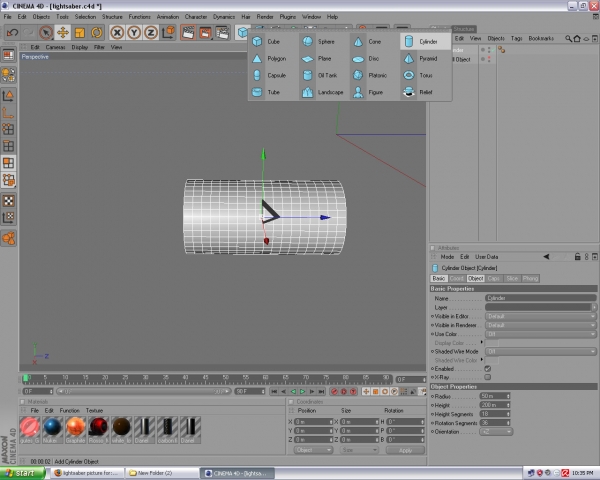This screenshot has height=480, width=600.
Task: Toggle the X-Ray checkbox
Action: pos(488,377)
